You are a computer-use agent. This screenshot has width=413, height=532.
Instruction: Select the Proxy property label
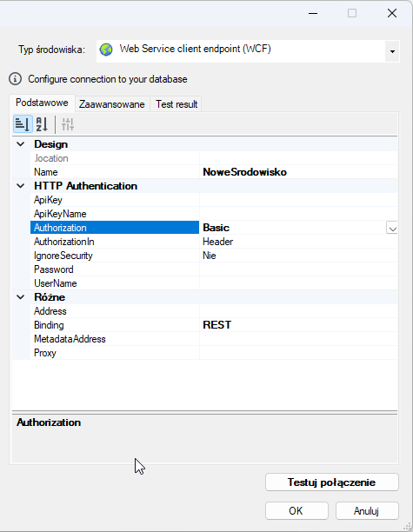(x=45, y=353)
